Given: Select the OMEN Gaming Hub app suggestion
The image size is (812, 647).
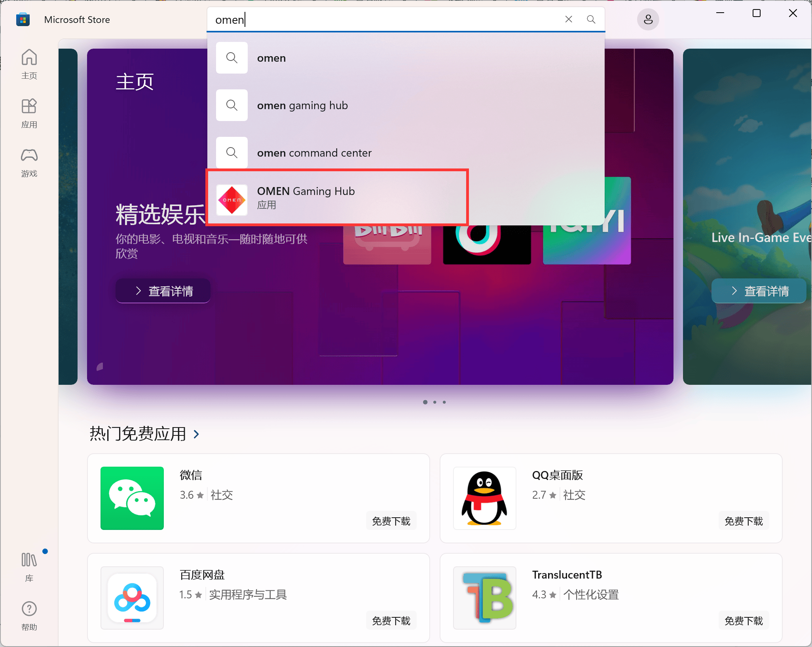Looking at the screenshot, I should (336, 198).
